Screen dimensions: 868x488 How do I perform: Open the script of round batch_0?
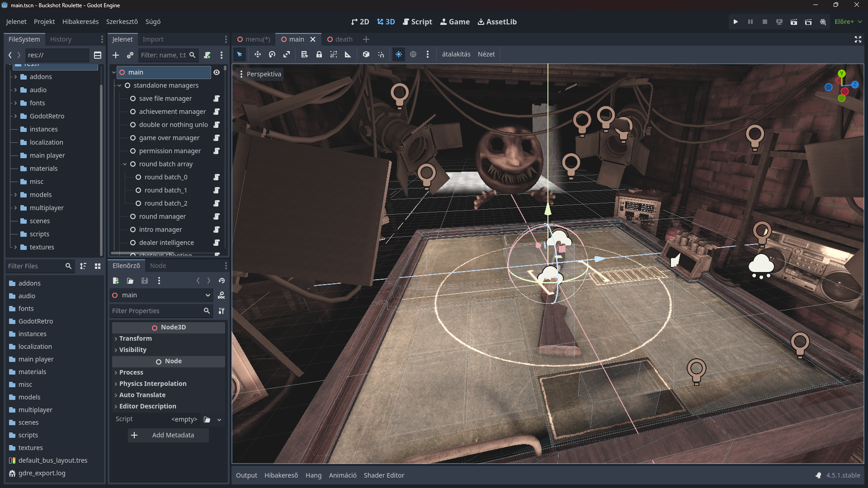217,177
